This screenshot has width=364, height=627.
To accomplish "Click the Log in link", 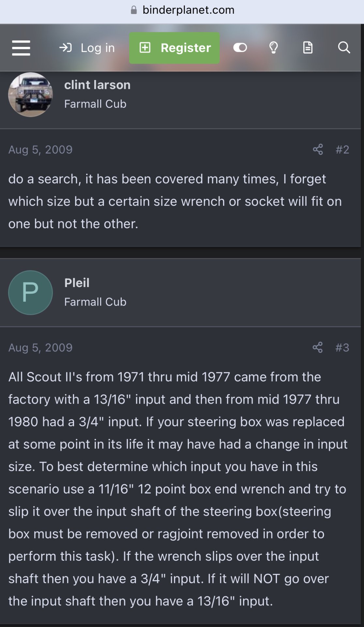I will tap(87, 48).
